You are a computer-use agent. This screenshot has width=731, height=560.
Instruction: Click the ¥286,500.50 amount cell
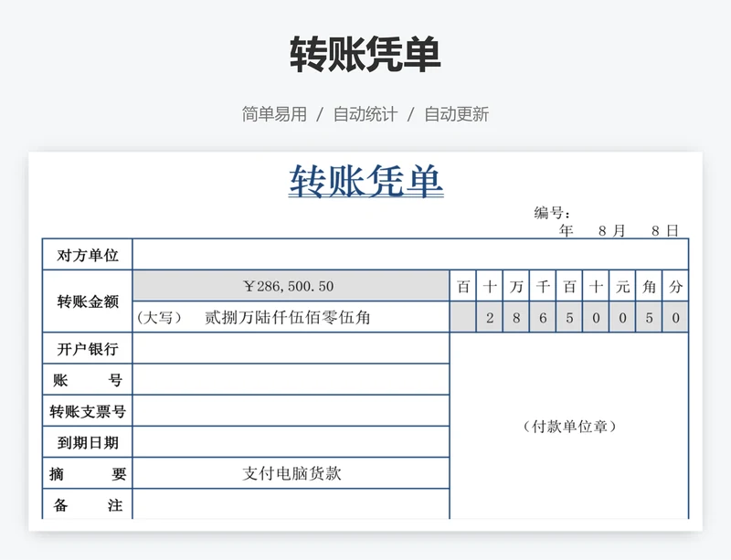pos(291,286)
